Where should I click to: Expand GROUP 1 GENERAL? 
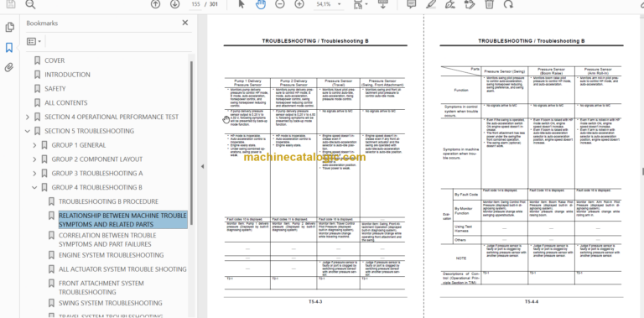tap(34, 145)
